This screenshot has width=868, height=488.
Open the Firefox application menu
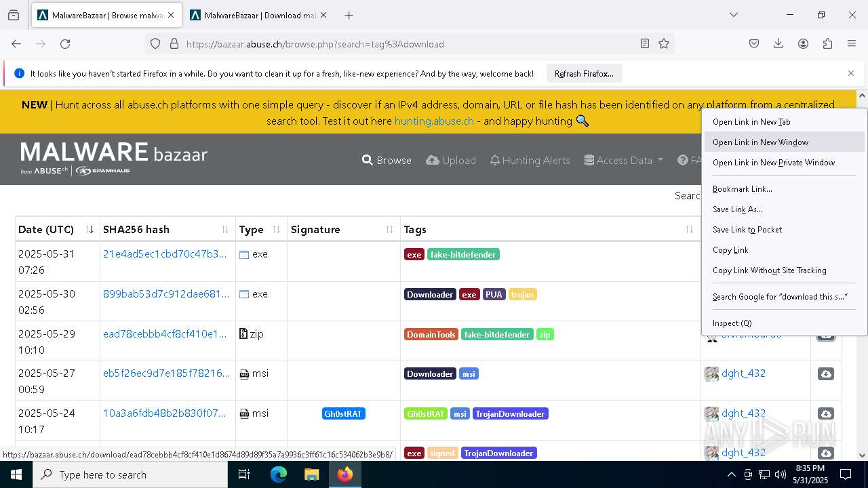[852, 43]
